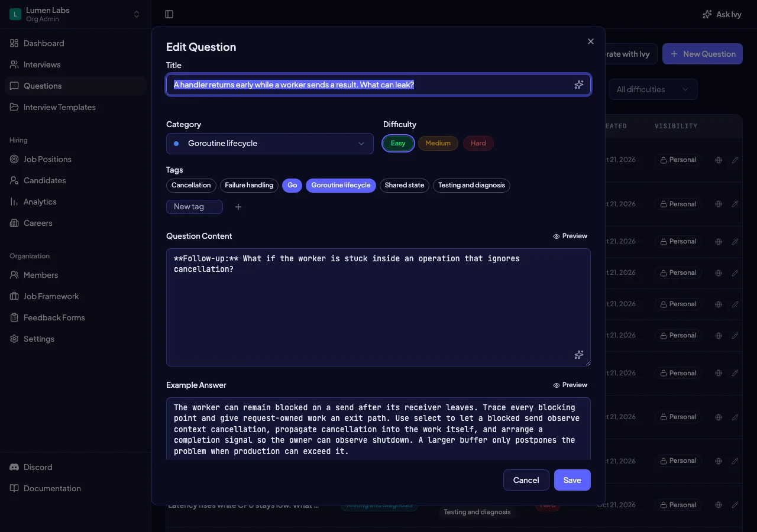Open Job Positions page

(x=76, y=159)
